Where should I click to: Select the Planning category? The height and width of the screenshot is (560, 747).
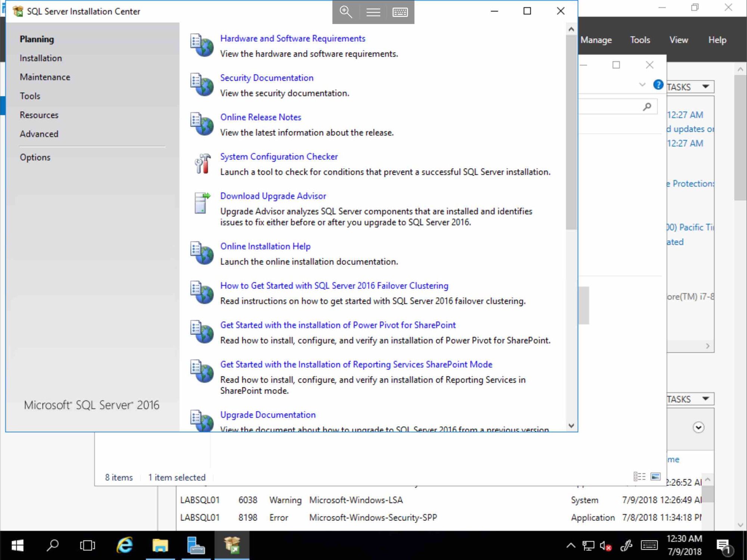tap(37, 39)
